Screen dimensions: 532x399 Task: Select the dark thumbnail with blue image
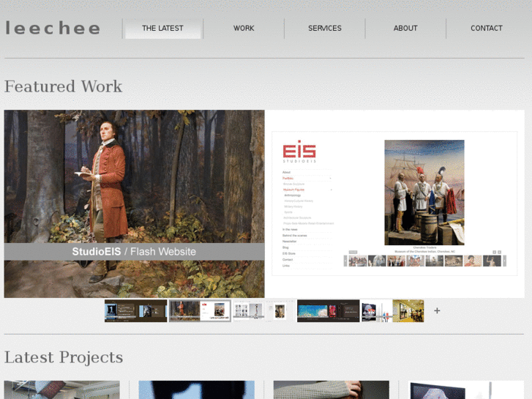pyautogui.click(x=328, y=310)
